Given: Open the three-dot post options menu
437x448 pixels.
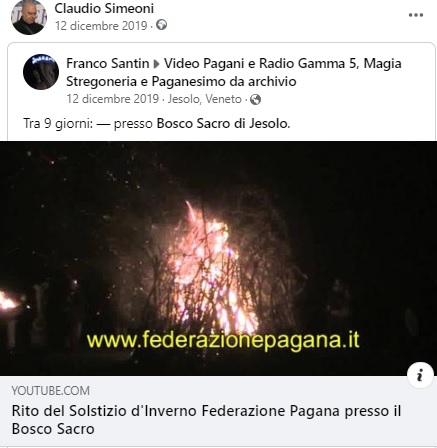Looking at the screenshot, I should [416, 15].
